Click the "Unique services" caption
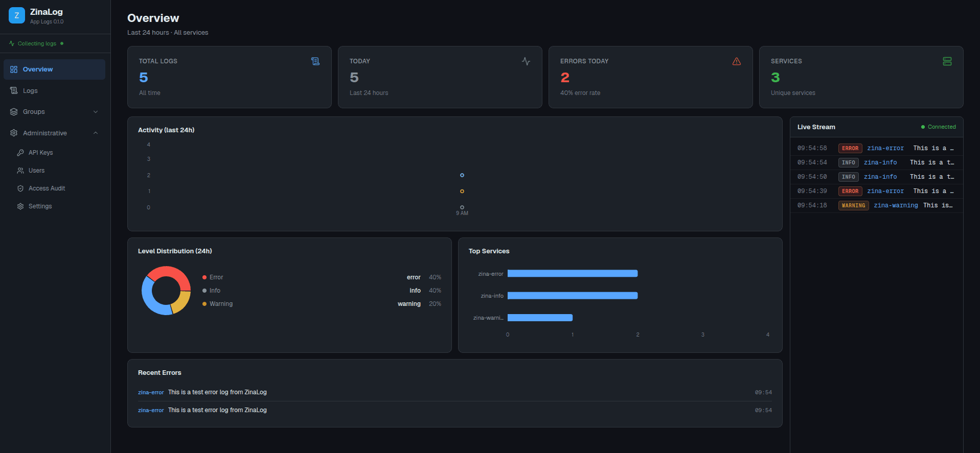Screen dimensions: 980x453 [x=793, y=93]
